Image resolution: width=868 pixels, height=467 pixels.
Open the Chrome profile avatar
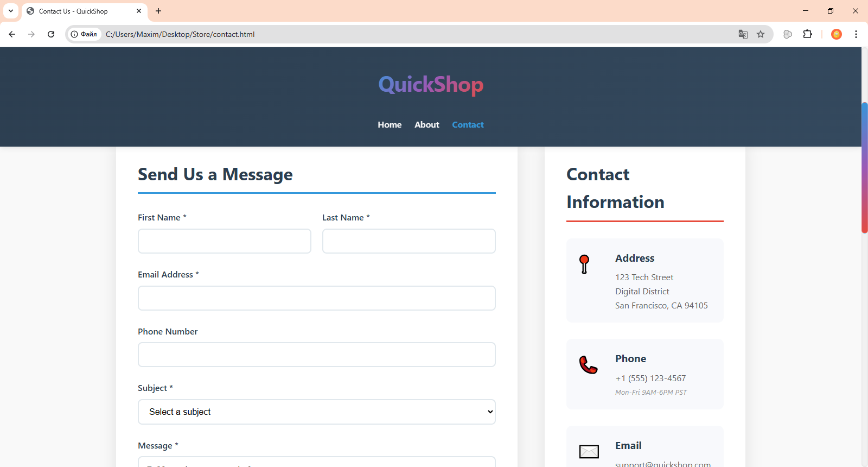click(x=837, y=34)
